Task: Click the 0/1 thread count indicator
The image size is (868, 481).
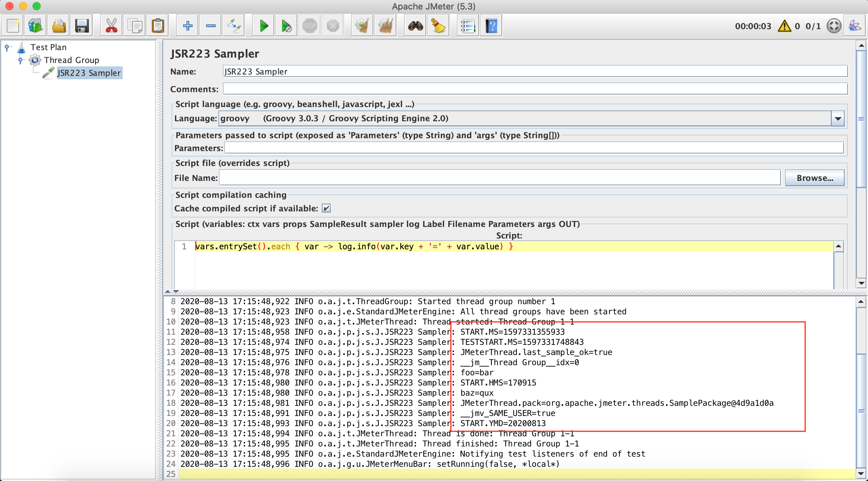Action: tap(813, 26)
